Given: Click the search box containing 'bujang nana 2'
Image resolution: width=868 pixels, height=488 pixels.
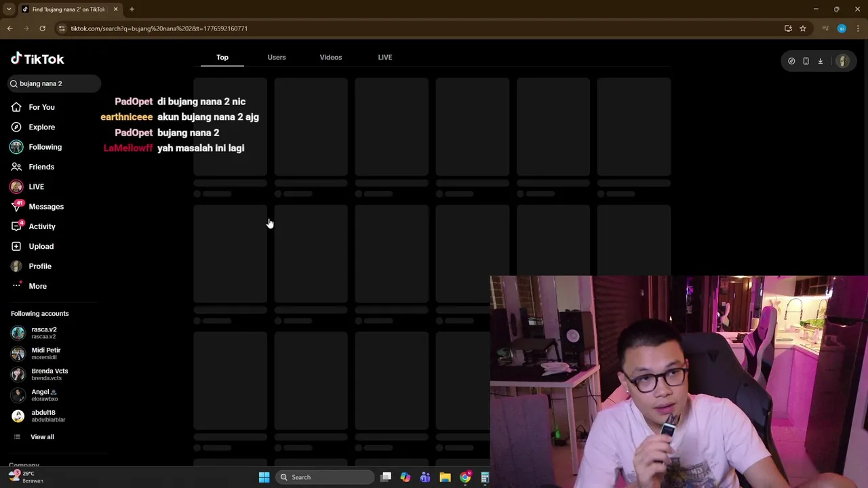Looking at the screenshot, I should tap(54, 83).
